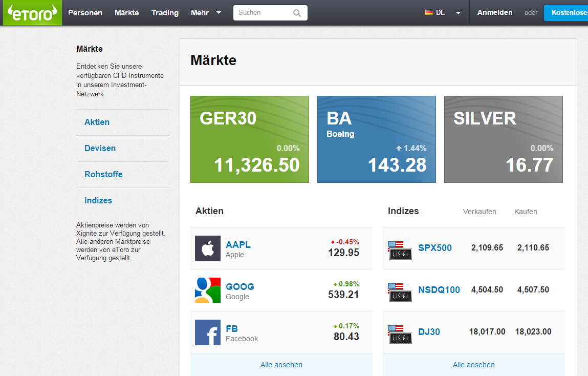588x376 pixels.
Task: Click the USA flag icon beside NSDQ100
Action: point(400,293)
